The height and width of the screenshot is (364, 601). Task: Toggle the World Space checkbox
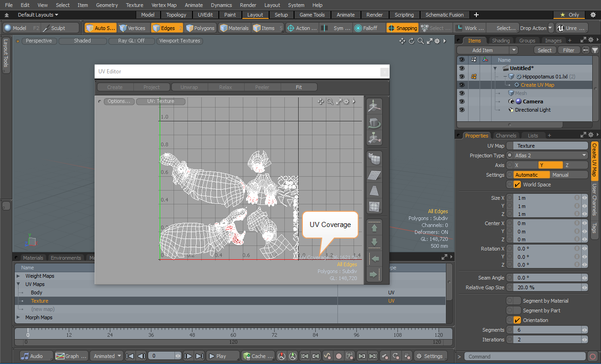(x=517, y=185)
